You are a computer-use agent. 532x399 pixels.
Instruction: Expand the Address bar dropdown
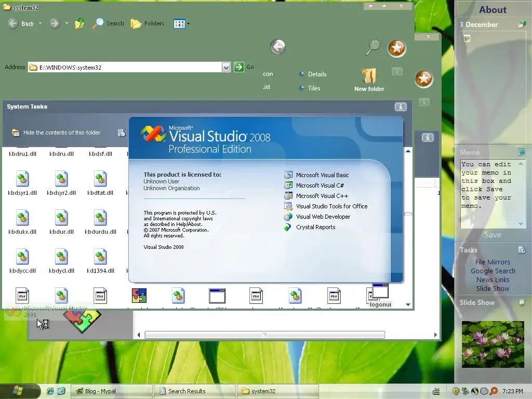click(226, 67)
